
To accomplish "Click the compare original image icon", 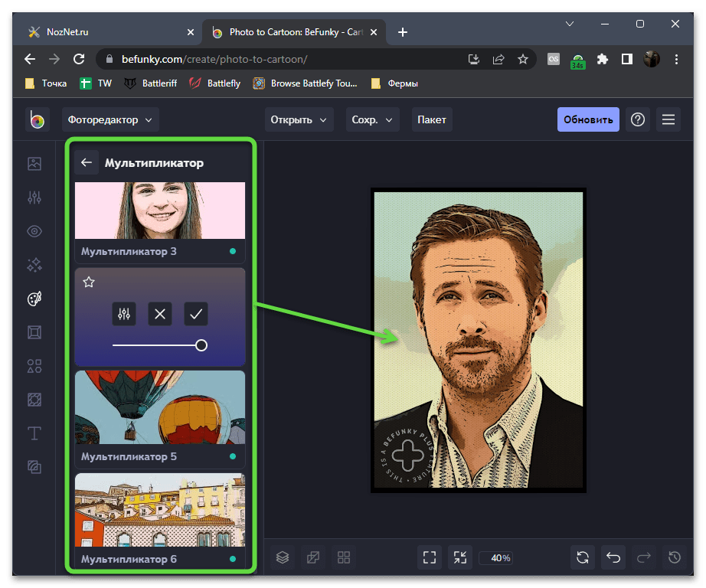I will (313, 558).
